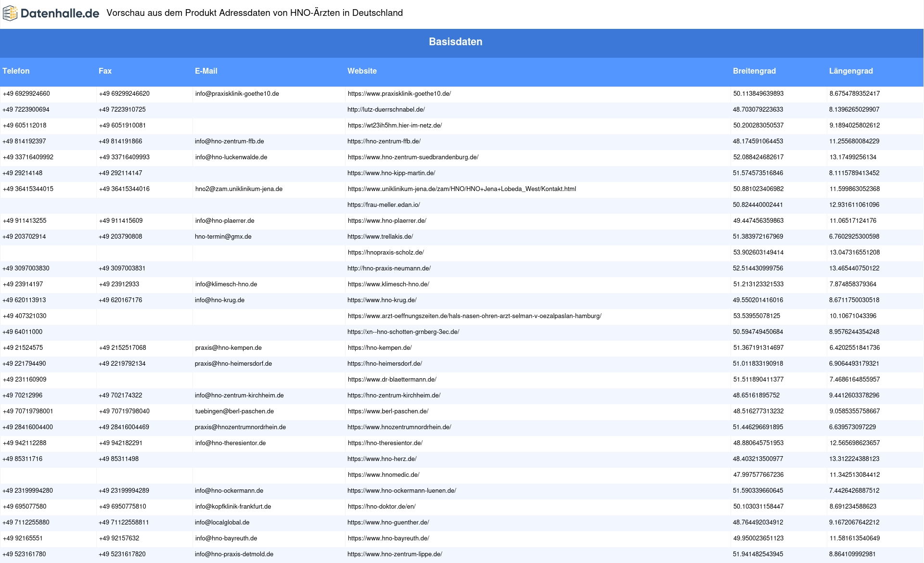Open https://www.hnozentrumnordrhein.de/ website

pos(399,427)
